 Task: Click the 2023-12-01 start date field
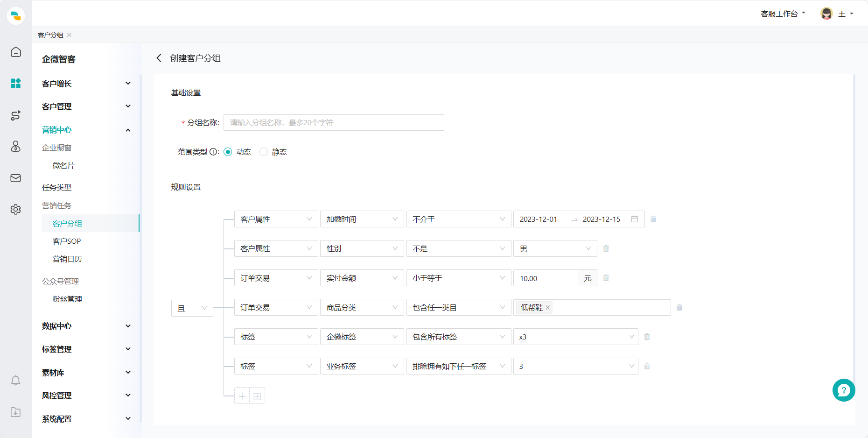tap(539, 219)
